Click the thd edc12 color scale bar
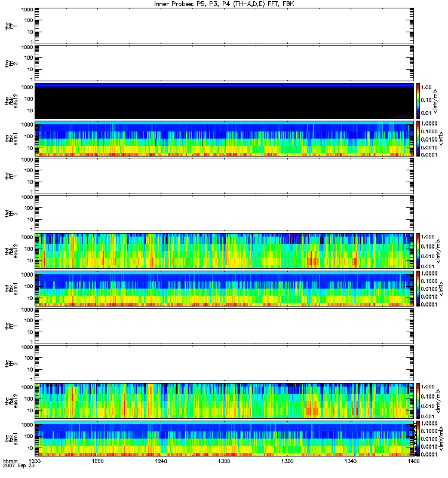Viewport: 448px width, 478px height. [x=418, y=251]
